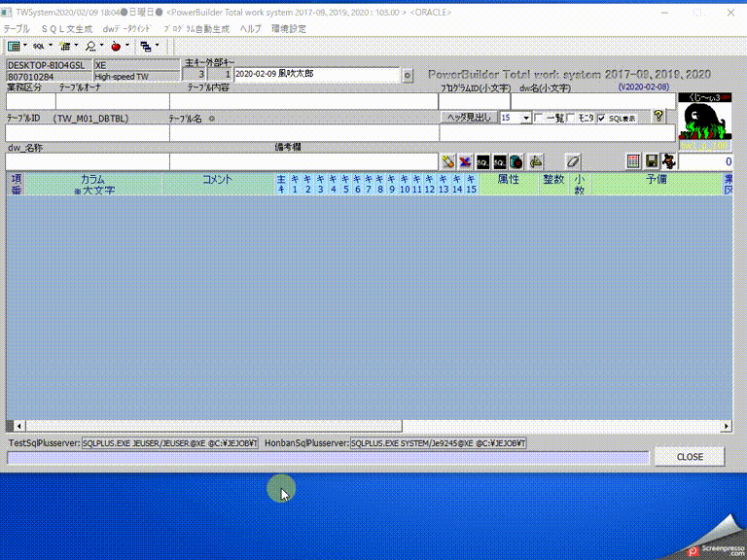Click the red apple toolbar icon
The height and width of the screenshot is (560, 747).
point(116,47)
